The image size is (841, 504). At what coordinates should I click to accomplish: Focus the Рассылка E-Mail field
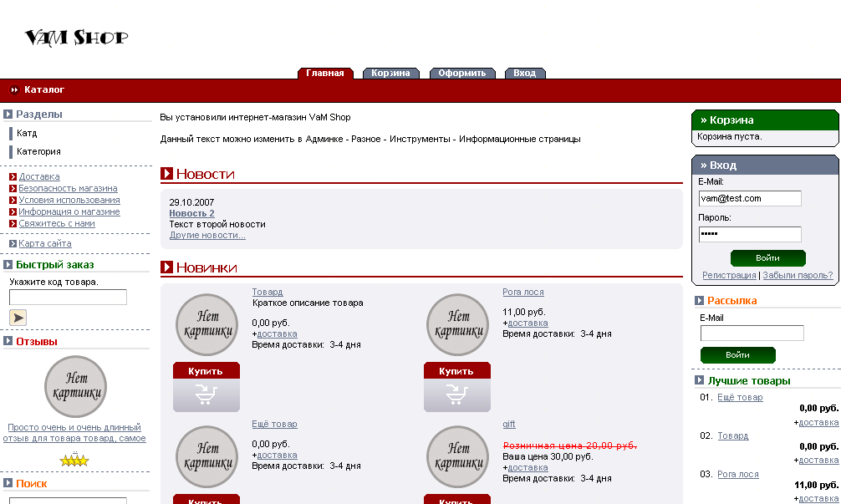pyautogui.click(x=752, y=333)
